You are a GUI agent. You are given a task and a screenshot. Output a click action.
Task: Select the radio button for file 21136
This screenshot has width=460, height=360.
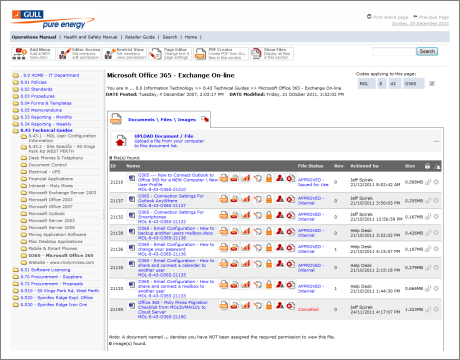(436, 249)
